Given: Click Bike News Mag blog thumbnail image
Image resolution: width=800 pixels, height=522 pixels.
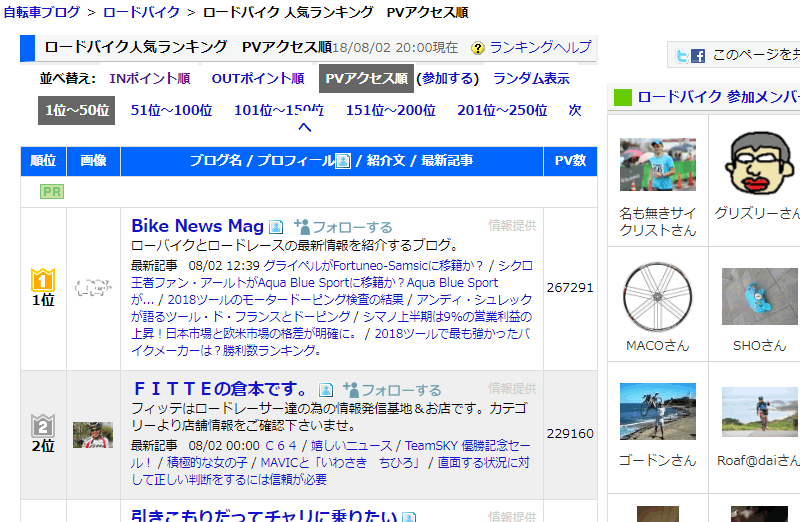Looking at the screenshot, I should click(x=93, y=288).
